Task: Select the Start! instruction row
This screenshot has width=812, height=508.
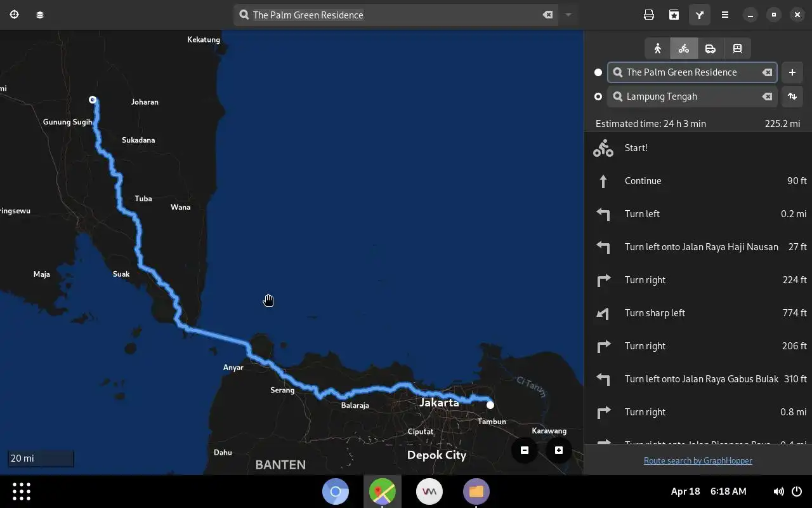Action: [x=698, y=148]
